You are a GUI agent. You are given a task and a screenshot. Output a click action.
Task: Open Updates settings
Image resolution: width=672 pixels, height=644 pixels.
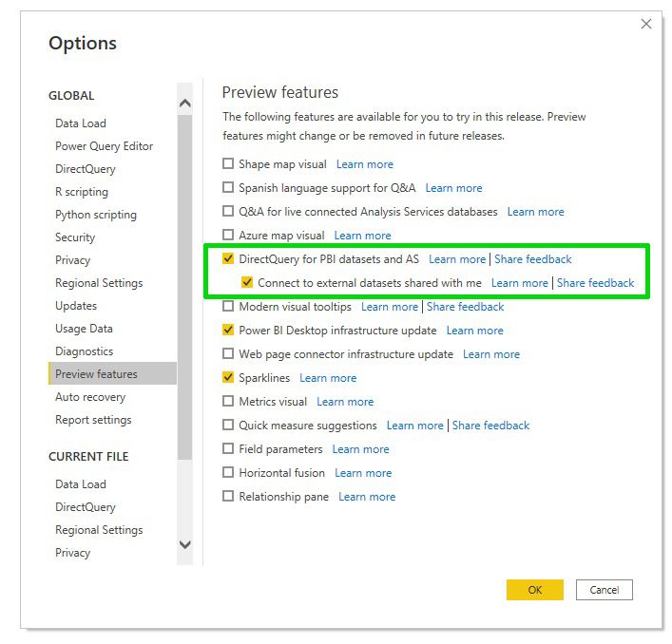[x=76, y=306]
